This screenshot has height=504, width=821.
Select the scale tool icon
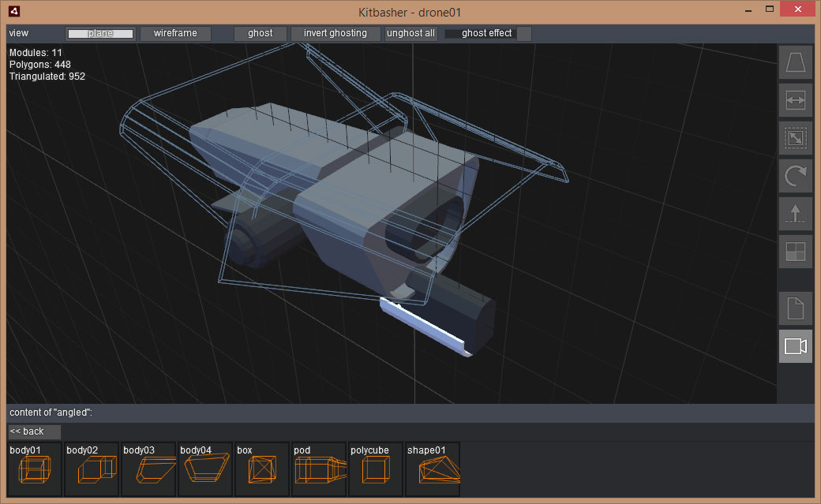coord(795,138)
